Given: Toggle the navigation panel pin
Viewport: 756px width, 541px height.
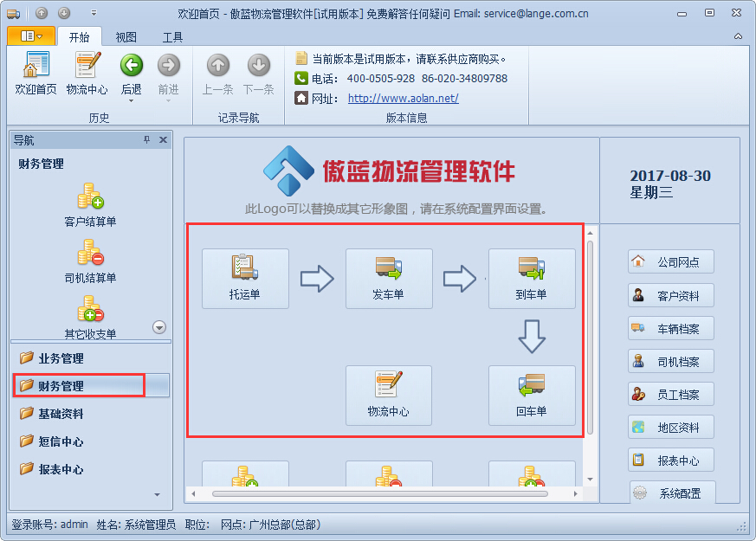Looking at the screenshot, I should coord(146,139).
